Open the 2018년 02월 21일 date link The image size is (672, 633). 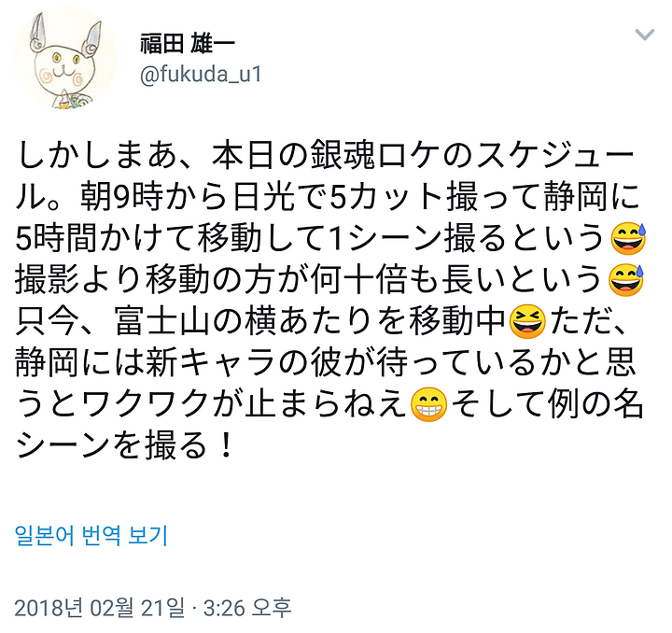point(100,607)
